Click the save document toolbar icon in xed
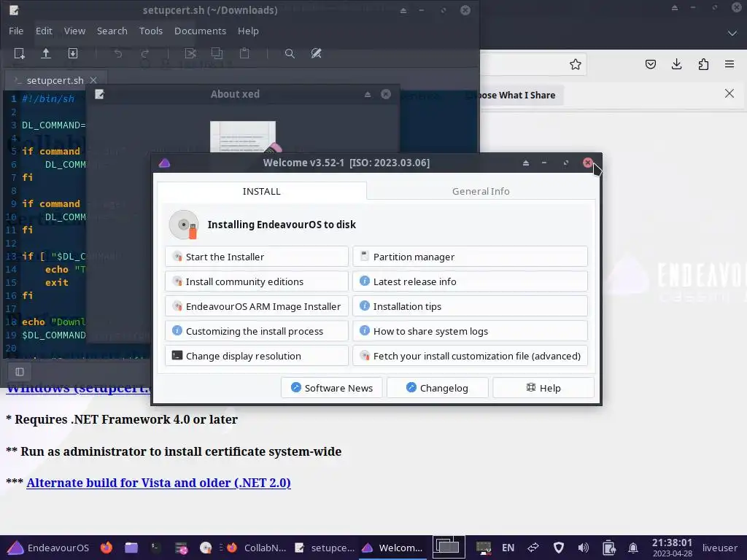747x560 pixels. pos(73,53)
